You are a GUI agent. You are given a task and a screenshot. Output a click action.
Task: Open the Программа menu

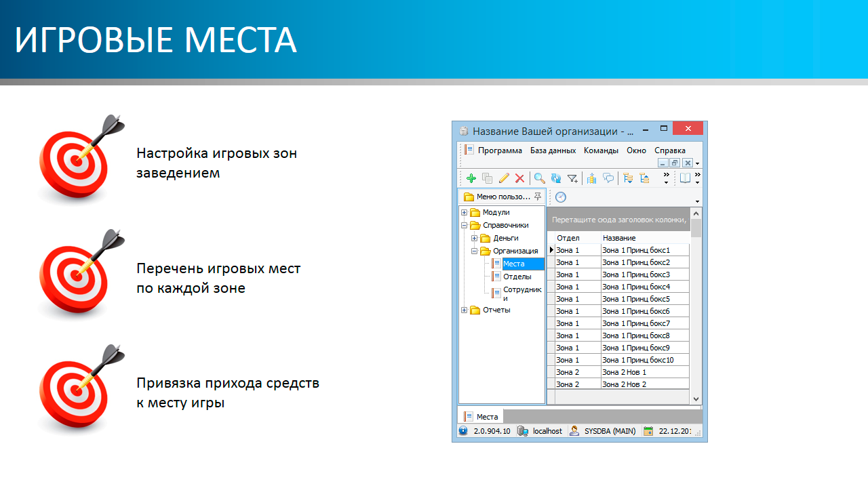[x=500, y=150]
